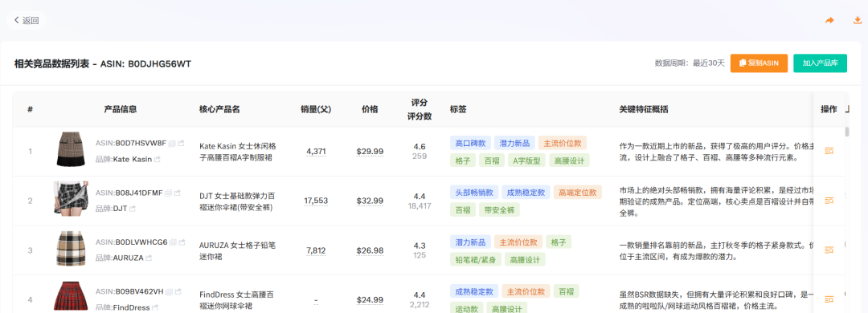Image resolution: width=868 pixels, height=313 pixels.
Task: Click the 复制ASIN orange button
Action: (x=759, y=63)
